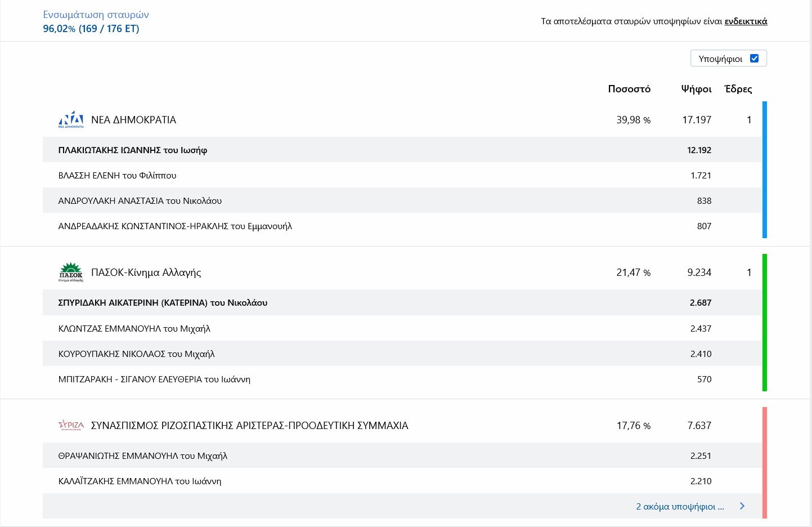Click the ΠΑΣΟΚ-Κίνημα Αλλαγής party name
Viewport: 812px width, 527px height.
pyautogui.click(x=146, y=273)
